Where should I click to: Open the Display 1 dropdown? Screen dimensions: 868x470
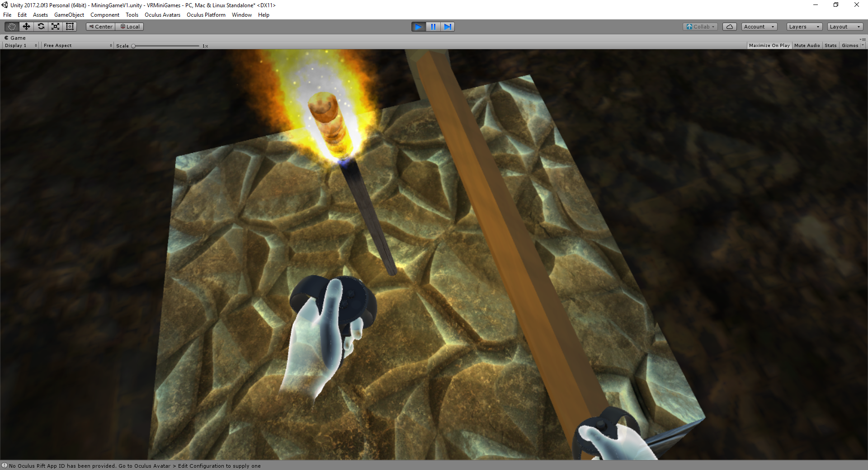(x=21, y=46)
